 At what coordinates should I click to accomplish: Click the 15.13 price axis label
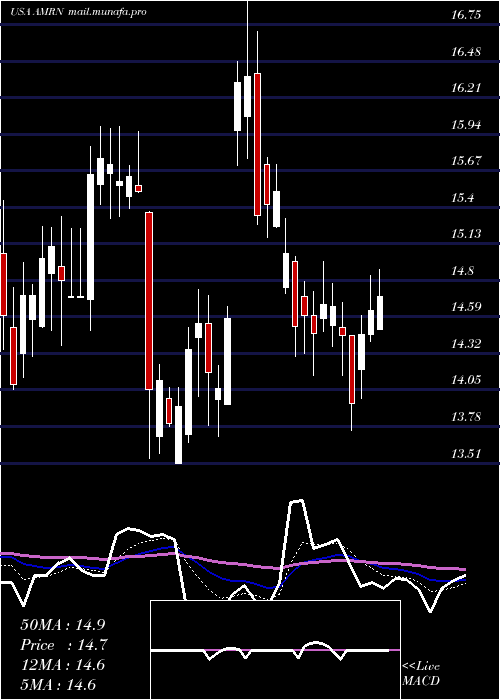point(466,233)
